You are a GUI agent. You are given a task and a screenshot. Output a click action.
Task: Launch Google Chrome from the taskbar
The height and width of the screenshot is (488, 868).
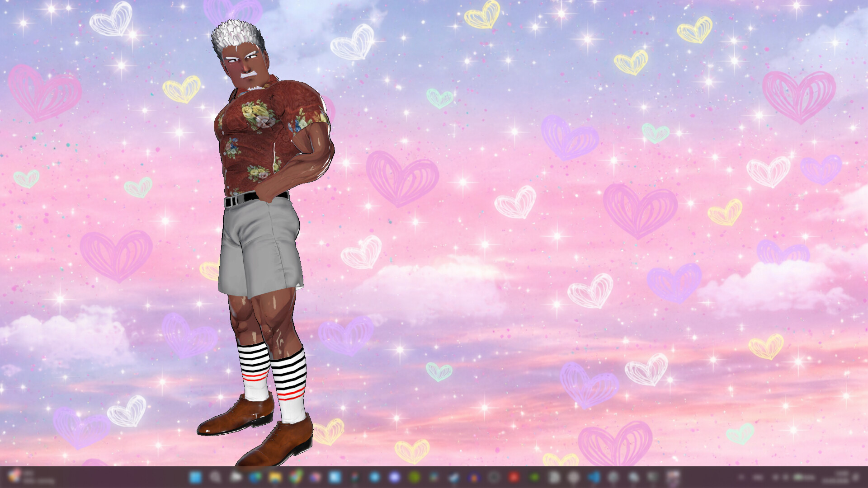coord(296,477)
